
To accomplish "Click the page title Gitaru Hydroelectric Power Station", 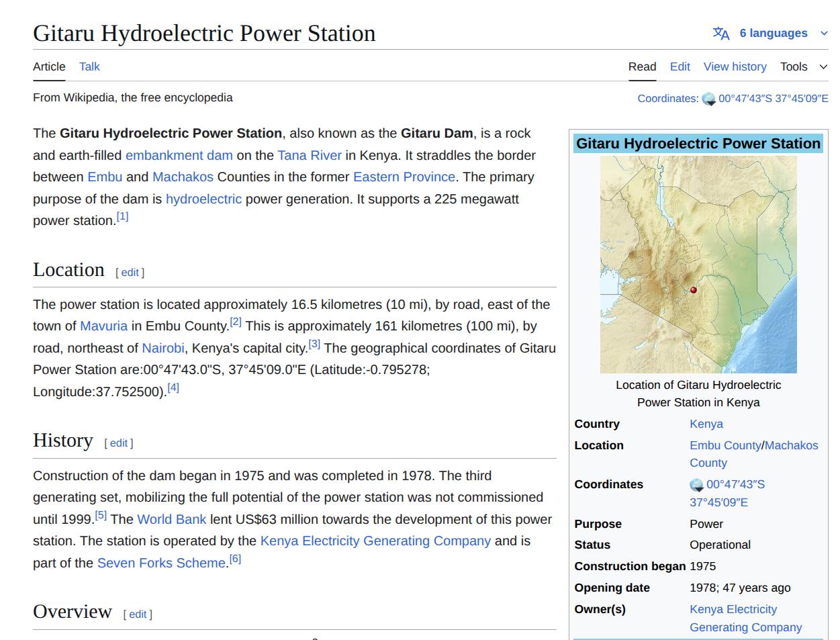I will (x=204, y=34).
